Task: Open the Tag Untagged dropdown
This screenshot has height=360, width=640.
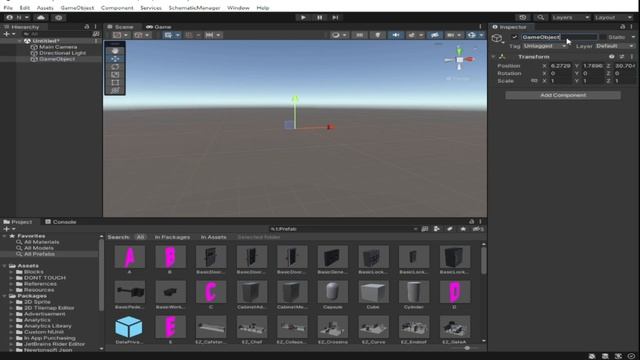Action: (x=545, y=46)
